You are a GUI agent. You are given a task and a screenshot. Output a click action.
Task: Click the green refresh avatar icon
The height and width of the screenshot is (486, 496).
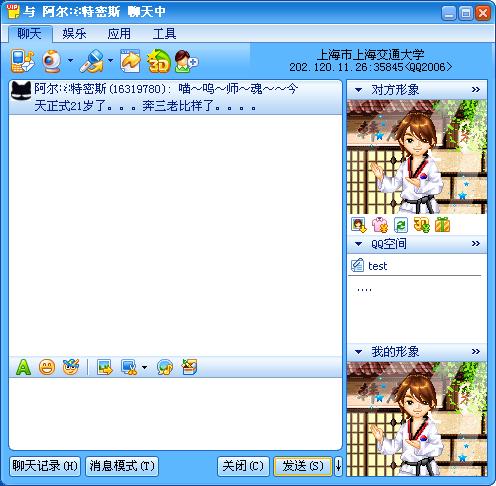coord(401,225)
